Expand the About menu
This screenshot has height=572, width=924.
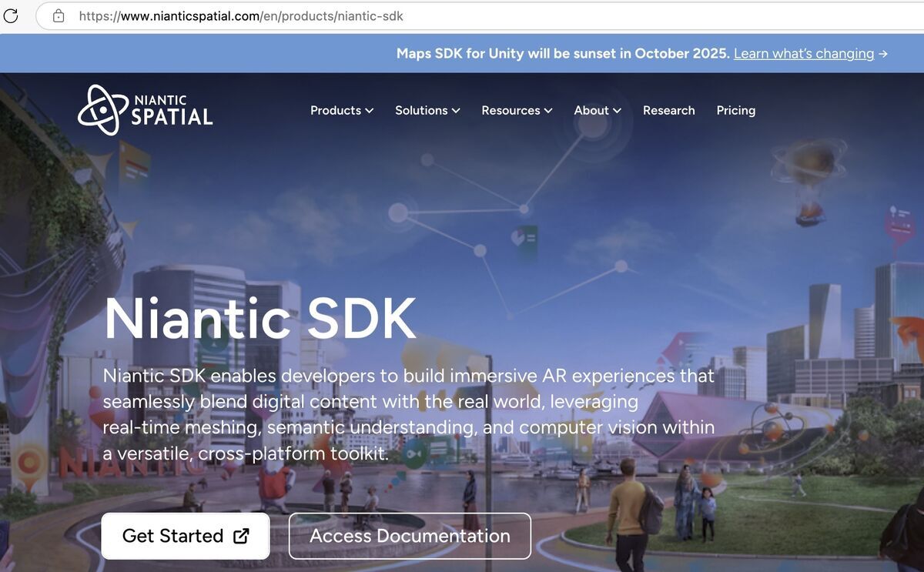[598, 110]
